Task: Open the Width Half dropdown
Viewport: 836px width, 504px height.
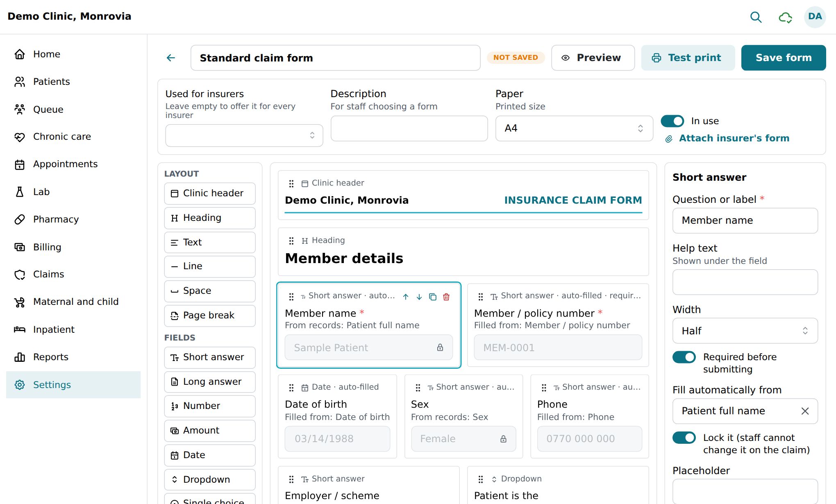Action: pos(745,331)
